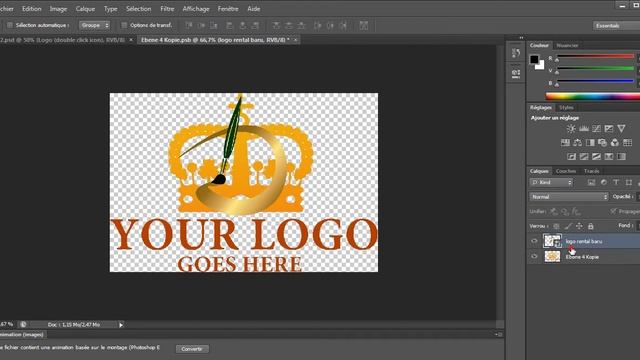Lock image pixels (brush icon)
The image size is (640, 360).
[568, 226]
